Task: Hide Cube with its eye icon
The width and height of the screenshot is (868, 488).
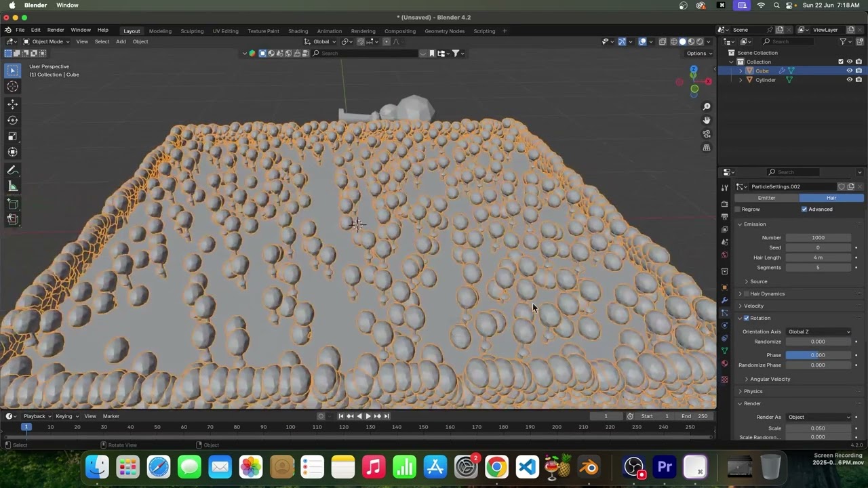Action: point(849,70)
